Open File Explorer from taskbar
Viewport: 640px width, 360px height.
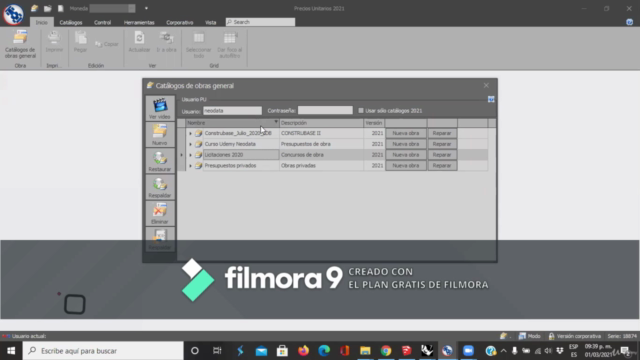(365, 351)
